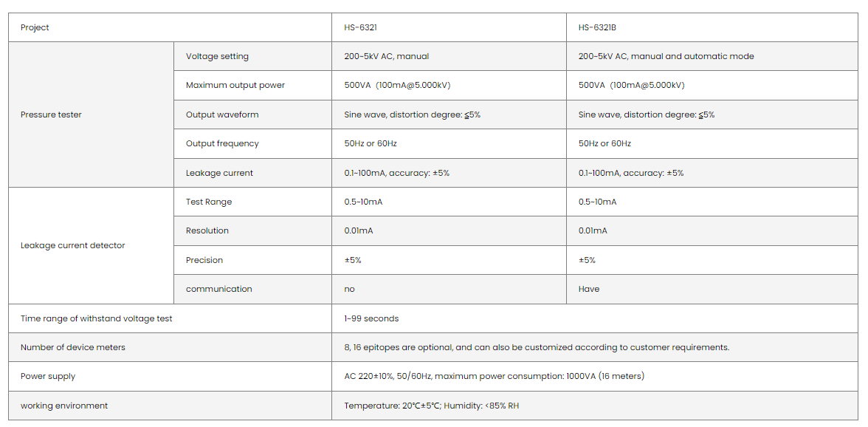Click the '1-99 seconds' value

coord(371,318)
